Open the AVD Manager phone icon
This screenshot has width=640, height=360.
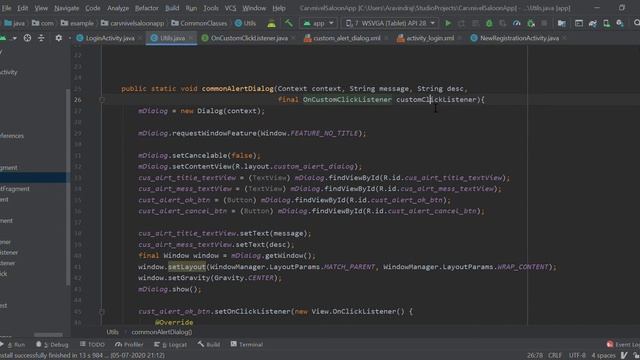click(607, 23)
